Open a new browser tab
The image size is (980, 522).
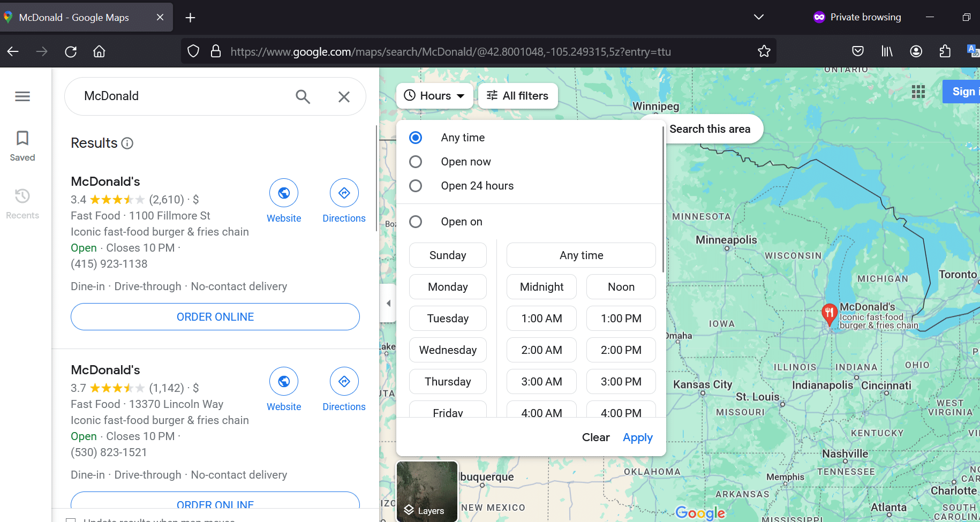[190, 18]
